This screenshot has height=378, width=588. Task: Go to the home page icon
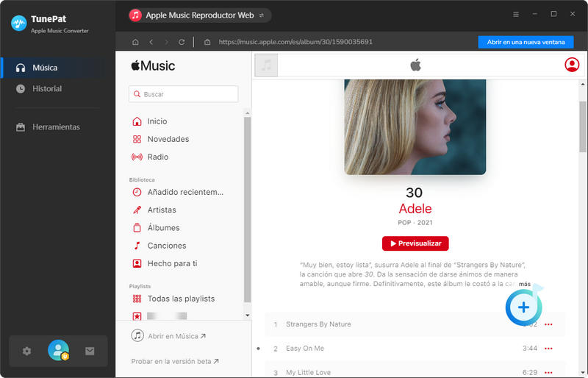click(x=135, y=42)
